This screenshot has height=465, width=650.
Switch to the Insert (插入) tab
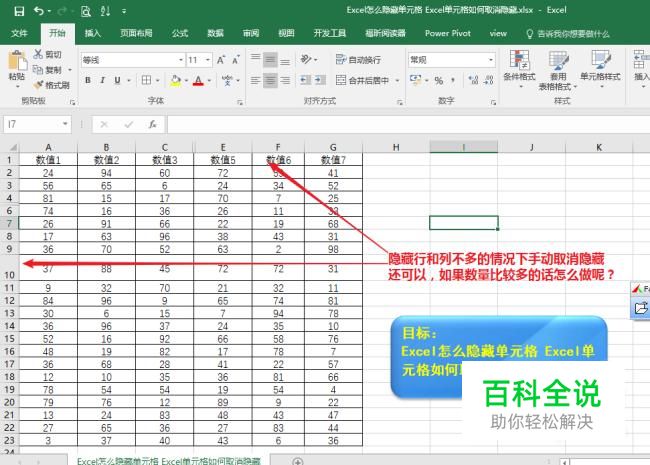(93, 33)
